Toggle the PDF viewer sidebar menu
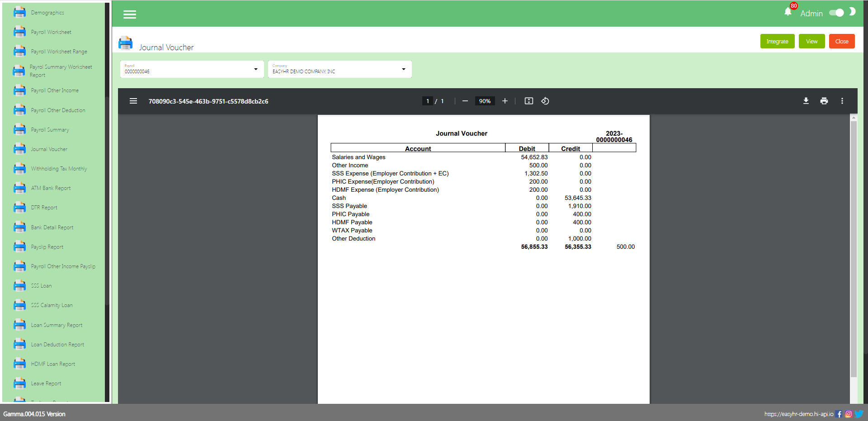Screen dimensions: 868x421 pos(133,101)
